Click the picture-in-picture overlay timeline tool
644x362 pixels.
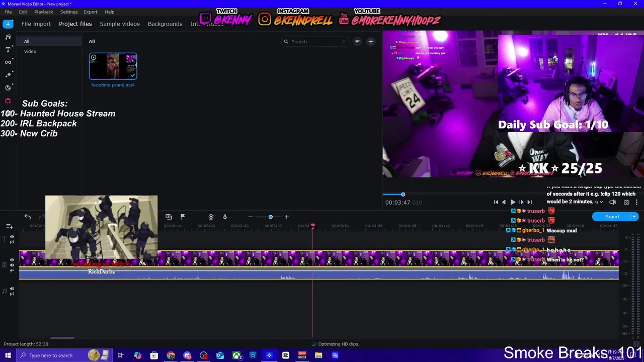click(169, 217)
